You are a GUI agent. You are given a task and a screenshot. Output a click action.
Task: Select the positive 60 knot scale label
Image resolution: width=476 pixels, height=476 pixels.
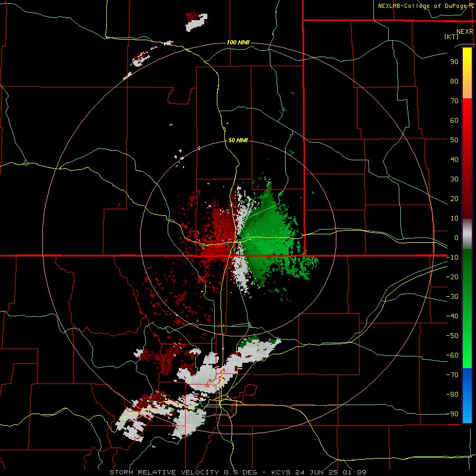pos(454,121)
